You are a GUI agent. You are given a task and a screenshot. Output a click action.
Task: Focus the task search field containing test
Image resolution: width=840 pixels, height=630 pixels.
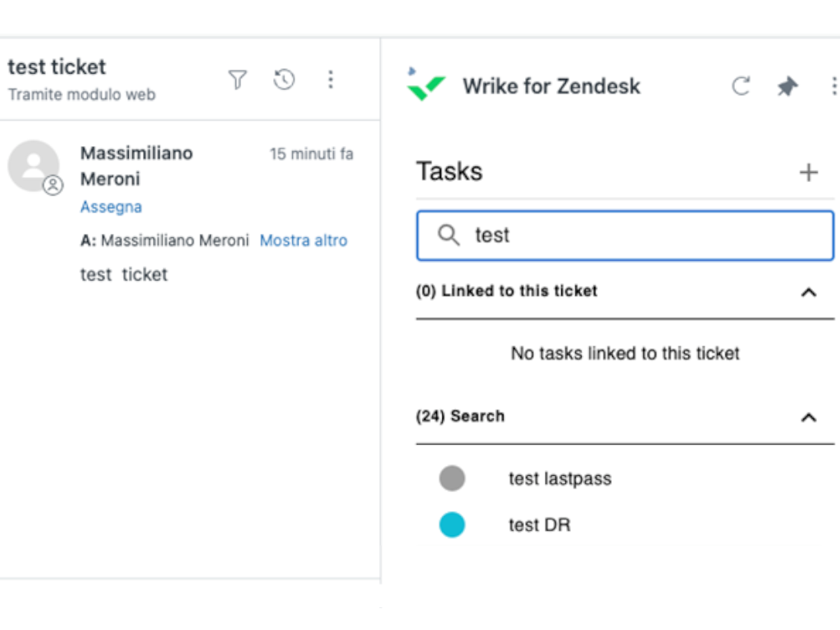625,235
